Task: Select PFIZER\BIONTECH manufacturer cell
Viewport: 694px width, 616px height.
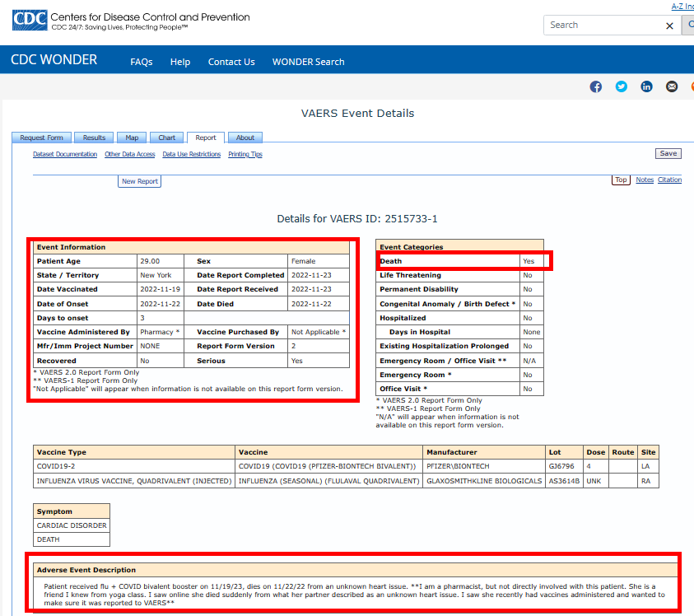Action: point(484,466)
